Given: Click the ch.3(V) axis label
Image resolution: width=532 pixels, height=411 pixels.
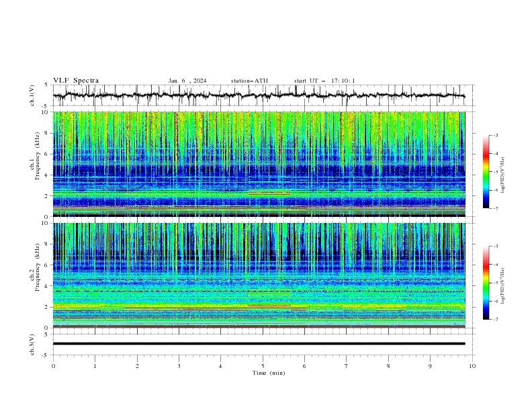Looking at the screenshot, I should (32, 345).
